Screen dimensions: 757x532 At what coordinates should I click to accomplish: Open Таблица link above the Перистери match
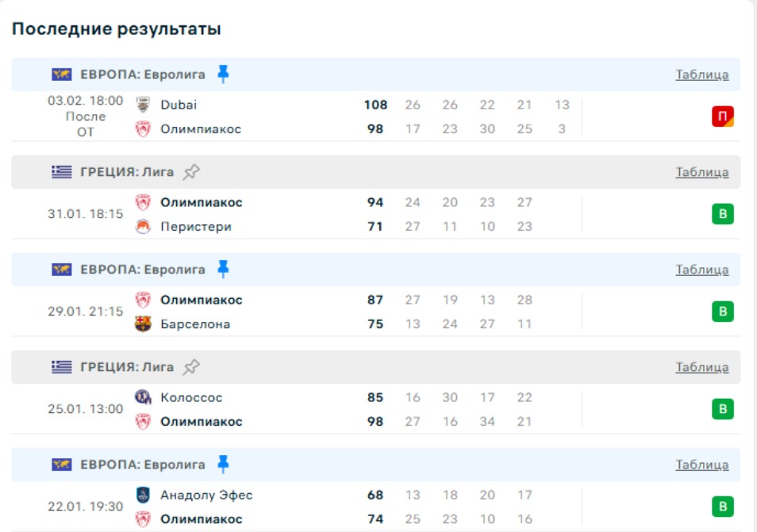pyautogui.click(x=701, y=172)
